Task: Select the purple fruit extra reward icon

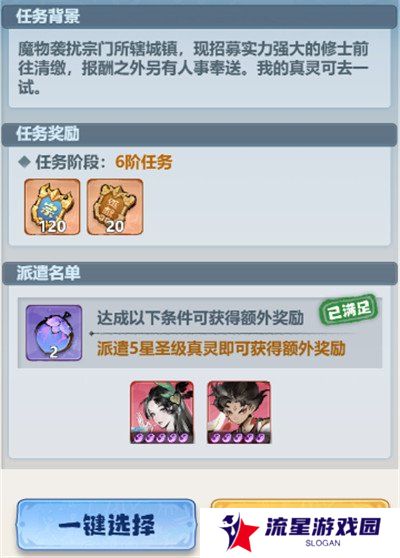Action: pos(54,333)
